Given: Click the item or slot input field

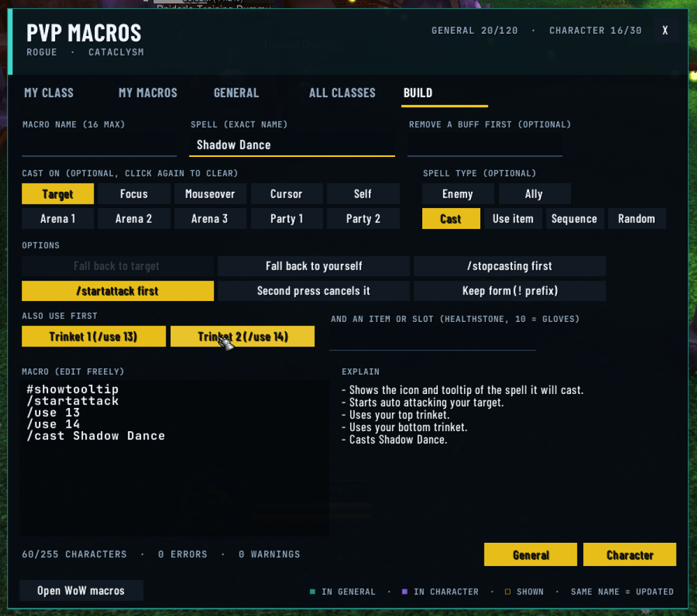Looking at the screenshot, I should point(433,339).
